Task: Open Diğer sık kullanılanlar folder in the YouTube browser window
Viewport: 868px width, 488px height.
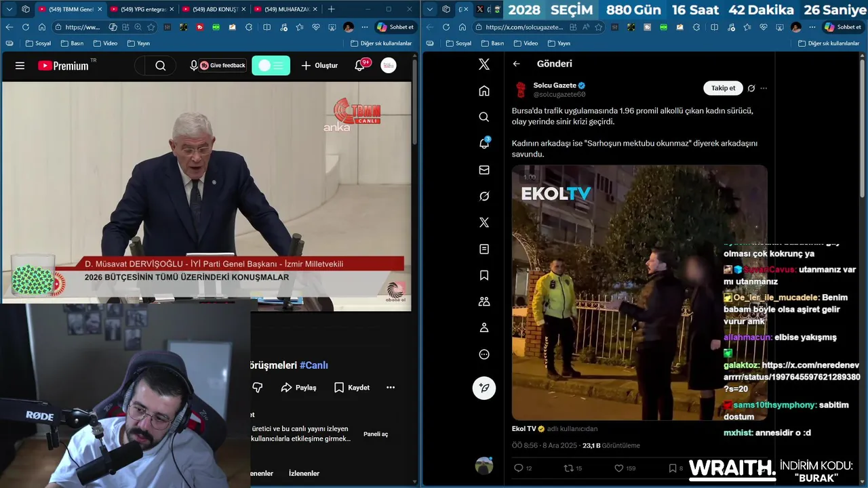Action: pos(381,43)
